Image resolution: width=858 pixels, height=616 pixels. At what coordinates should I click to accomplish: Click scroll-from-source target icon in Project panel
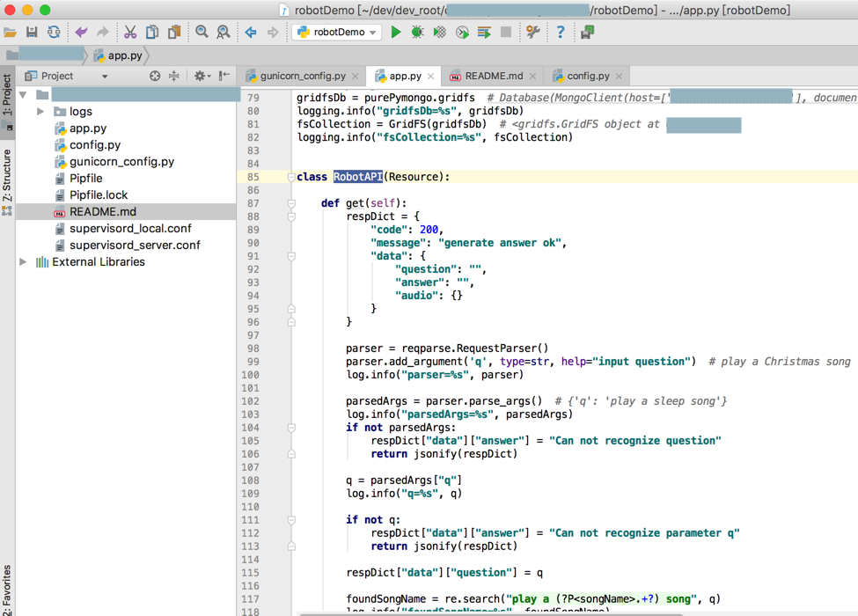155,77
